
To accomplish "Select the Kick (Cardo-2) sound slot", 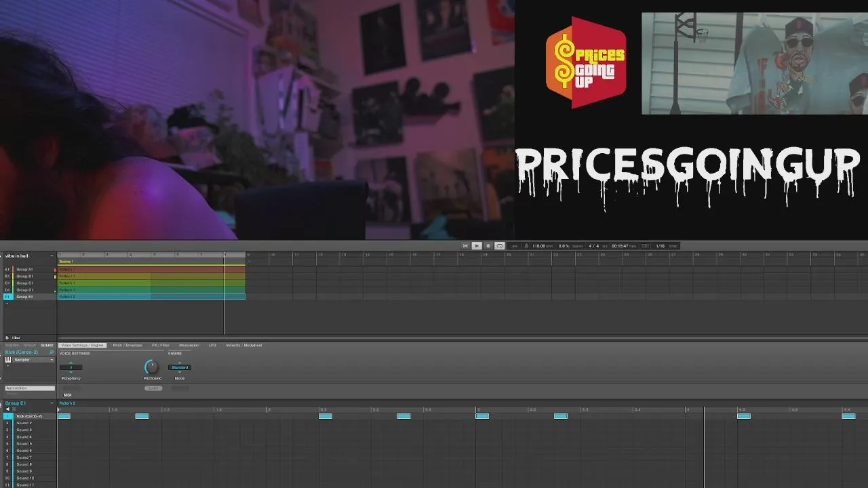I will [x=28, y=416].
